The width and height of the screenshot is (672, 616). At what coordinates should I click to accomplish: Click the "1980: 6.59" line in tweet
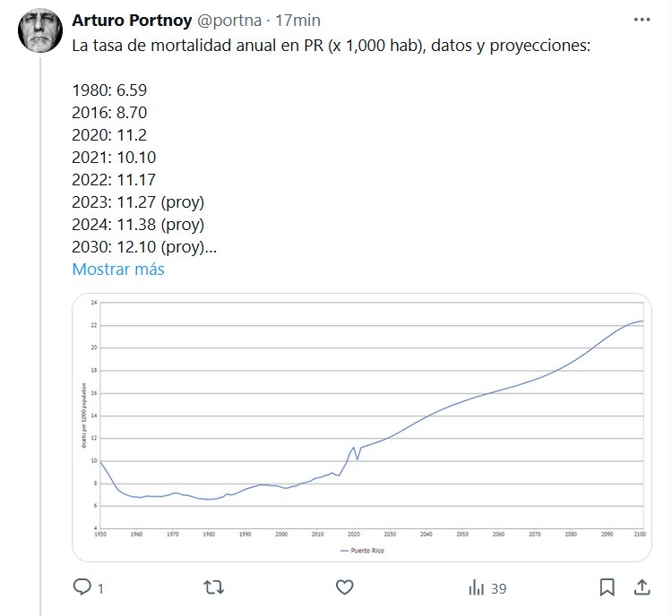coord(109,90)
